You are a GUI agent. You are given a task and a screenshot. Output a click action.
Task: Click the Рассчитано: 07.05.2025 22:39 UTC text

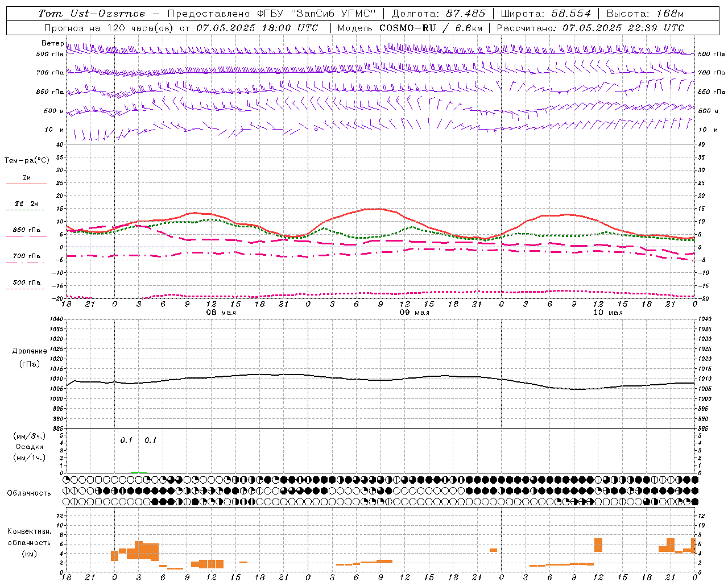[590, 28]
